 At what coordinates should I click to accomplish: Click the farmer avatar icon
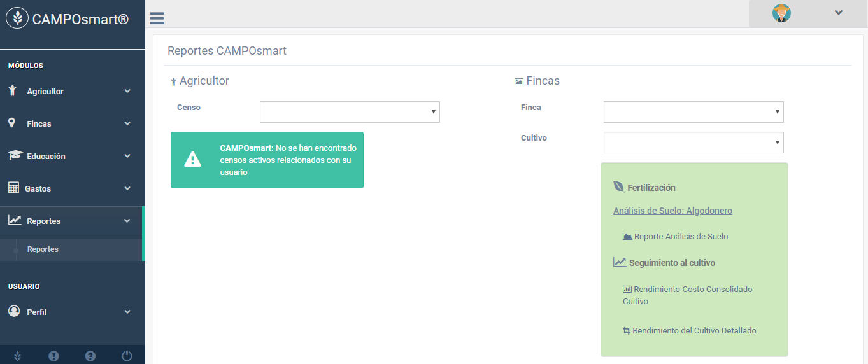click(781, 13)
